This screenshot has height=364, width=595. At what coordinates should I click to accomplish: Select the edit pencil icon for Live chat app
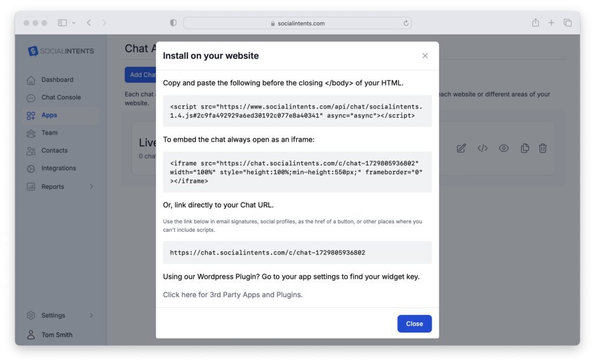pyautogui.click(x=461, y=148)
